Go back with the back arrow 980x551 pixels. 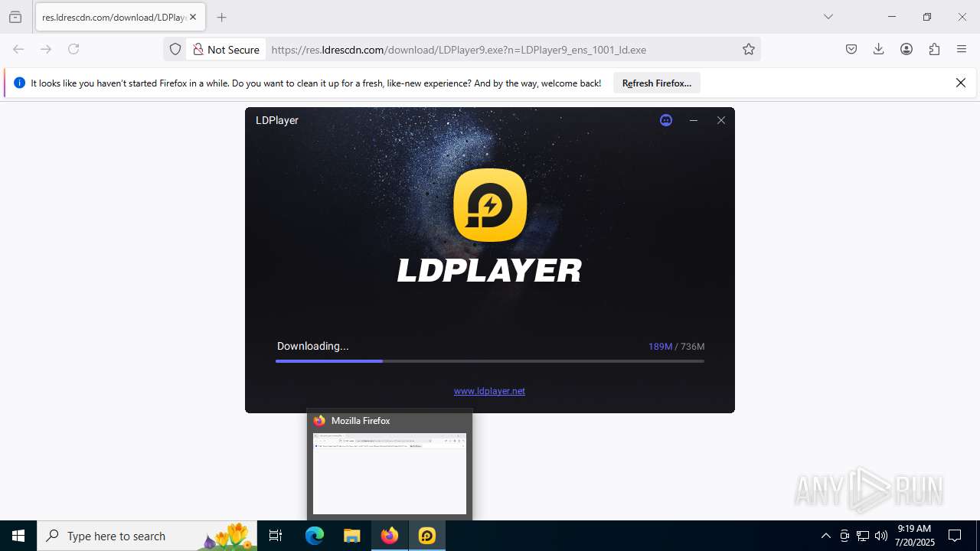[x=18, y=49]
